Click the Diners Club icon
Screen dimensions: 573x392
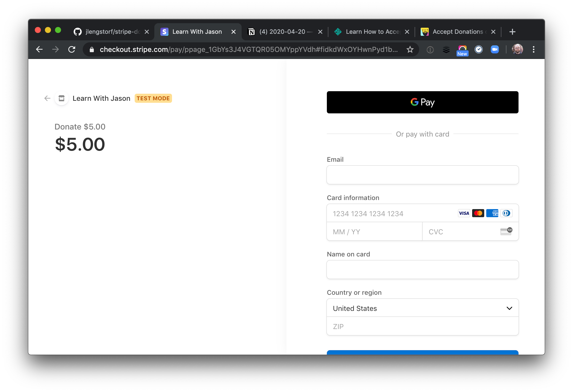(x=506, y=213)
